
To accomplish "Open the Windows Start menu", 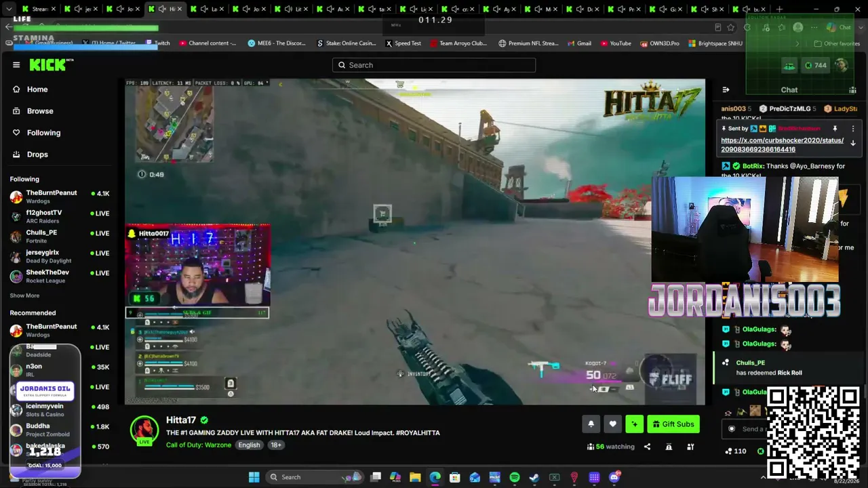I will 254,477.
